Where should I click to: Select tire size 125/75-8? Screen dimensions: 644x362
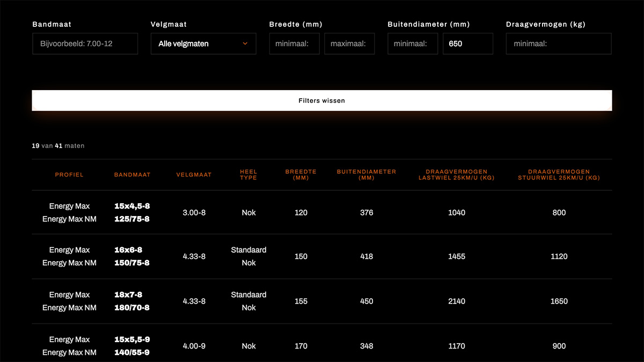132,219
